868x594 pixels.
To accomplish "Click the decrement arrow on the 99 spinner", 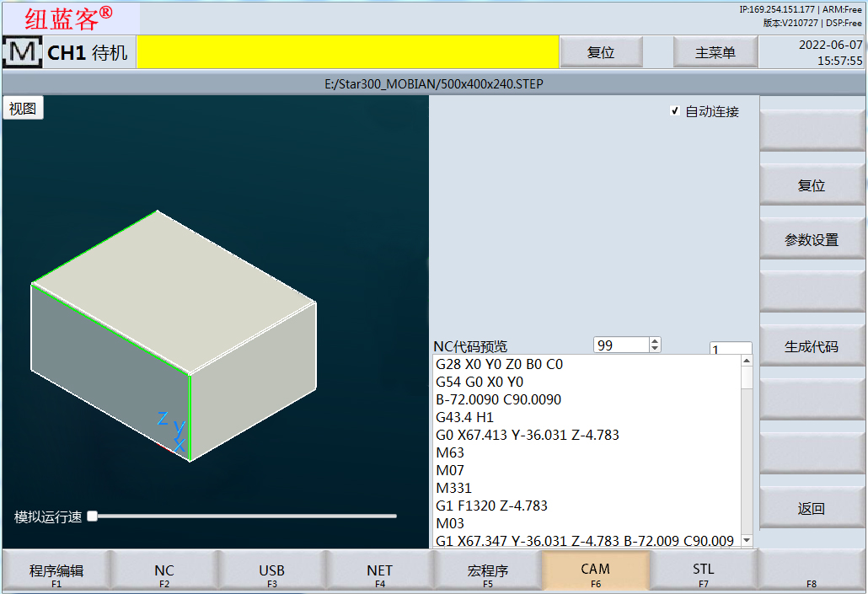I will point(655,349).
